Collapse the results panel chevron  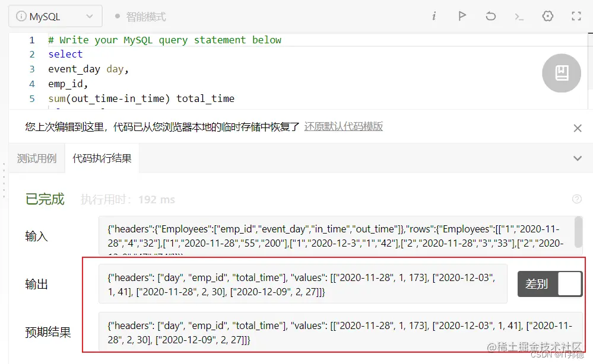(577, 158)
